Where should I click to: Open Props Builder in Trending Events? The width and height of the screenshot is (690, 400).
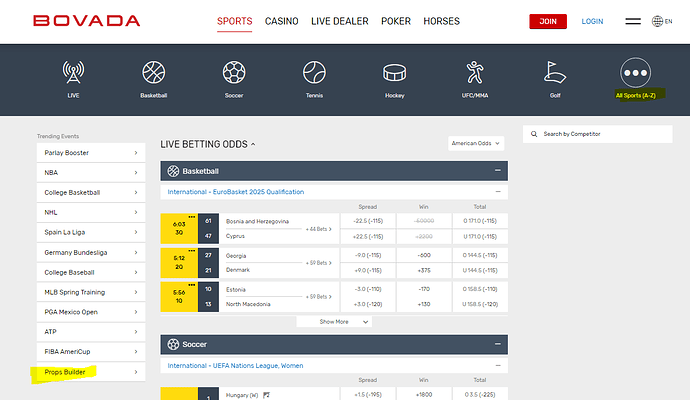91,371
